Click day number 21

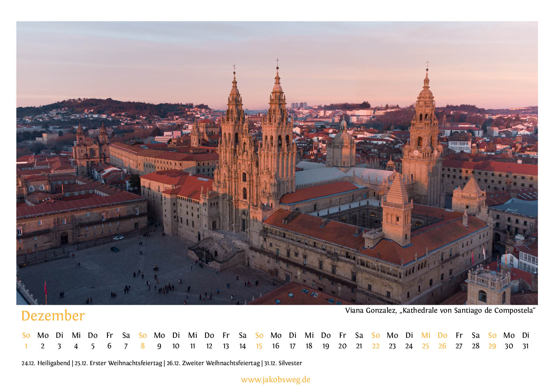359,346
